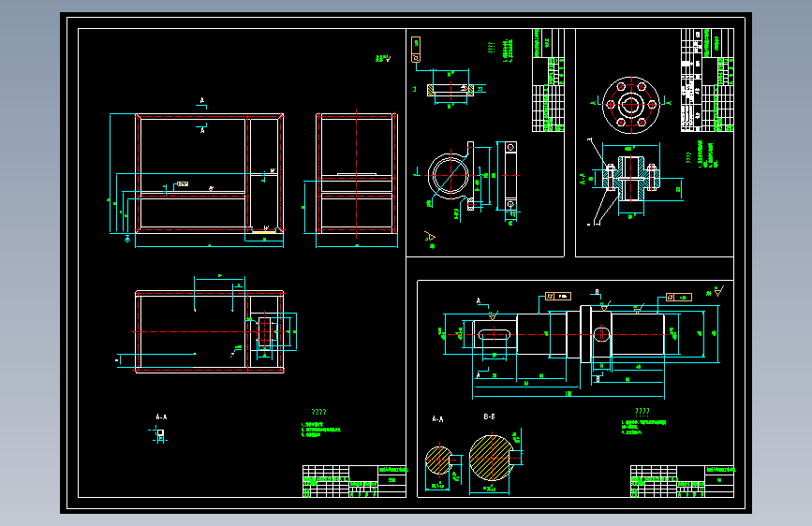812x526 pixels.
Task: Select the orange tolerance frame above the shaft's left shoulder
Action: 558,296
